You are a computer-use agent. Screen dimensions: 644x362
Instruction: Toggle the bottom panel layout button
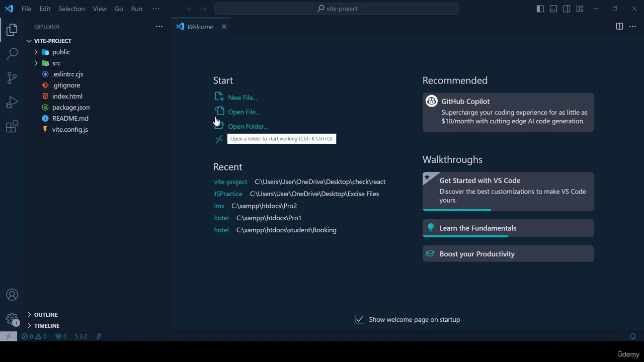(553, 9)
